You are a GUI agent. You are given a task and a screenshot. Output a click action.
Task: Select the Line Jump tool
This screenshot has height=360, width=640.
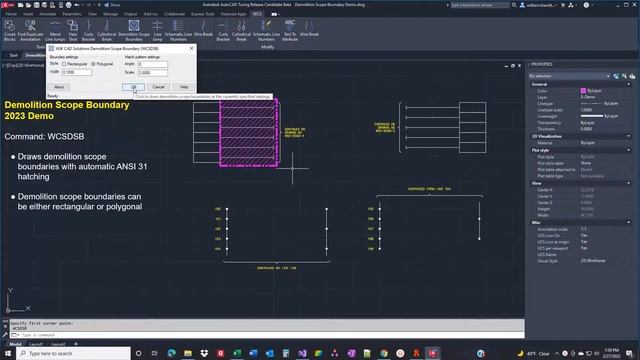(x=158, y=30)
